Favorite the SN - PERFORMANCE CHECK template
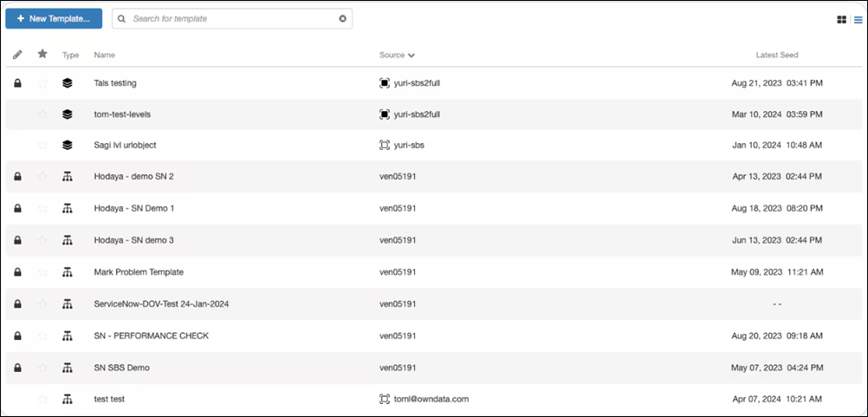 (x=42, y=336)
